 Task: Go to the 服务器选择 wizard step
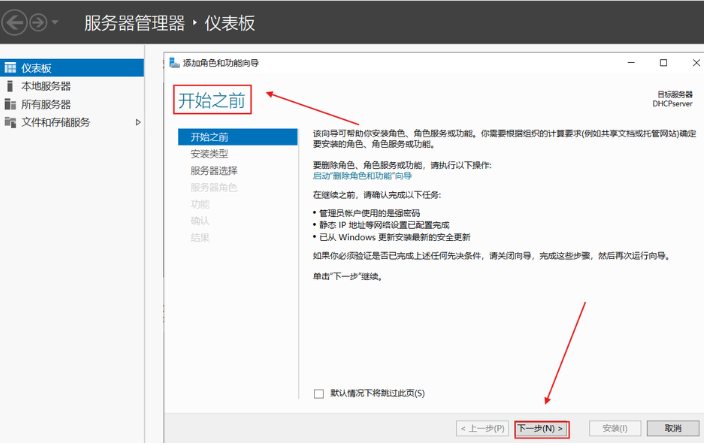214,171
